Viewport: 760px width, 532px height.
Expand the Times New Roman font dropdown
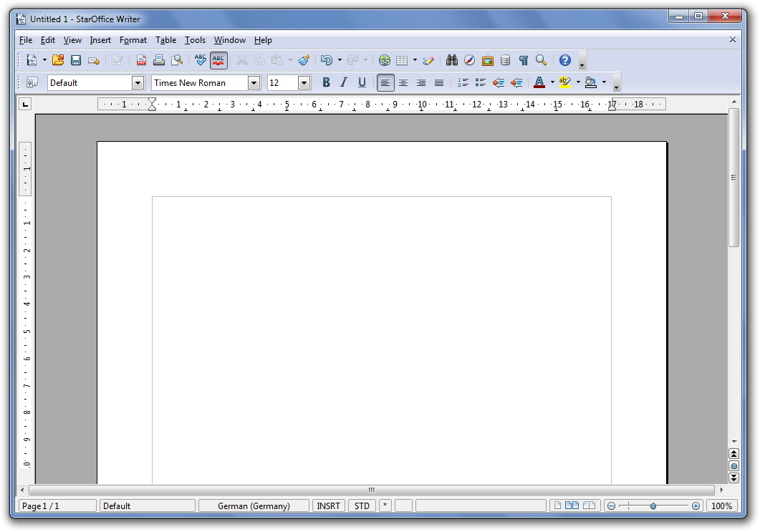click(254, 83)
